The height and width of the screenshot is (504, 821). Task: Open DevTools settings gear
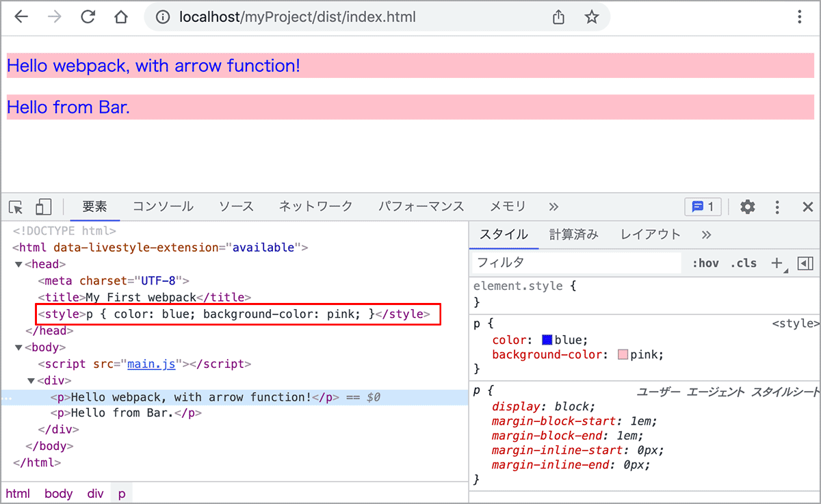tap(748, 207)
